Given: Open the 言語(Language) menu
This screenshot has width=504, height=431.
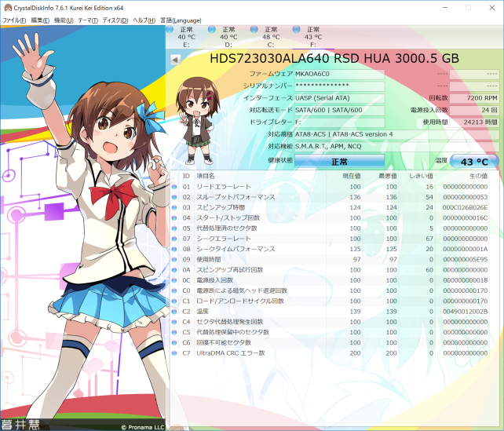Looking at the screenshot, I should coord(181,20).
